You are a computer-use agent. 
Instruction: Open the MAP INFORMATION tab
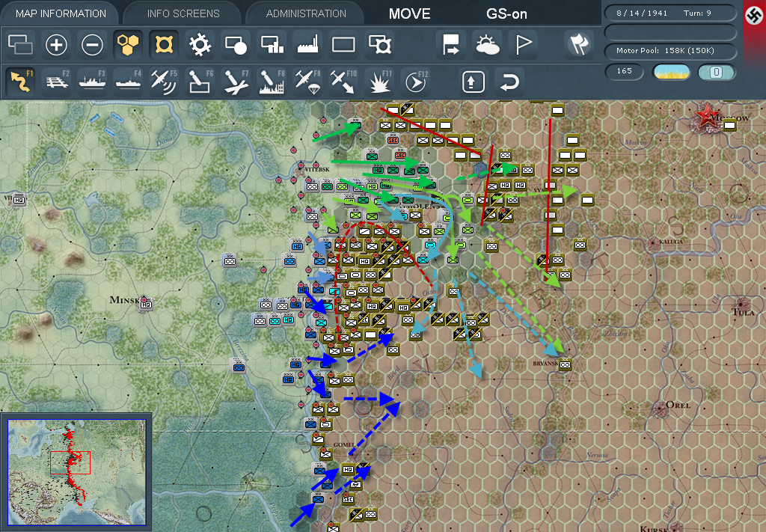[61, 13]
